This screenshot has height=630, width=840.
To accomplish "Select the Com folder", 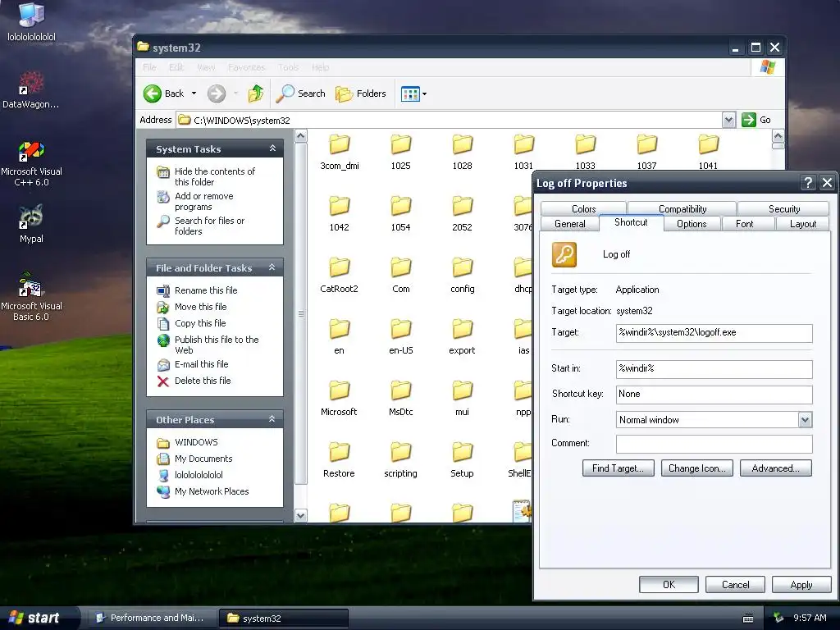I will coord(400,276).
